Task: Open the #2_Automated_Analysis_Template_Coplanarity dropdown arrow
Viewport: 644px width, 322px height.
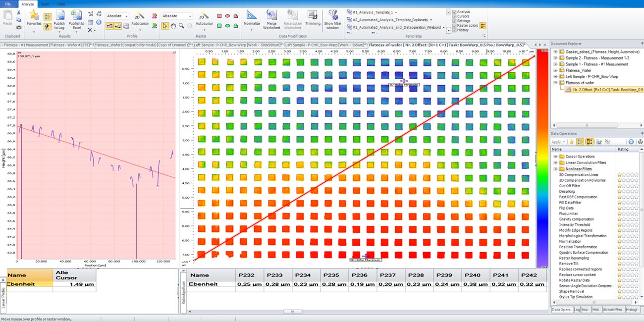Action: (x=430, y=20)
